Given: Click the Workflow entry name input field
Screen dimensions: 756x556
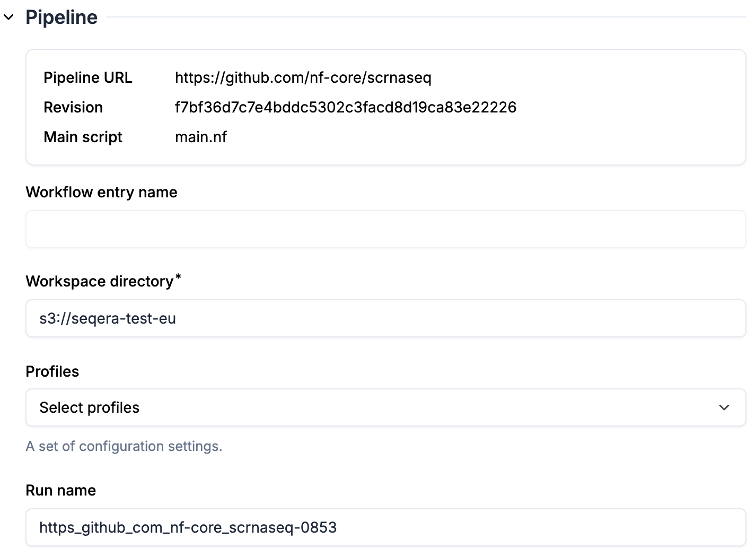Looking at the screenshot, I should point(385,229).
